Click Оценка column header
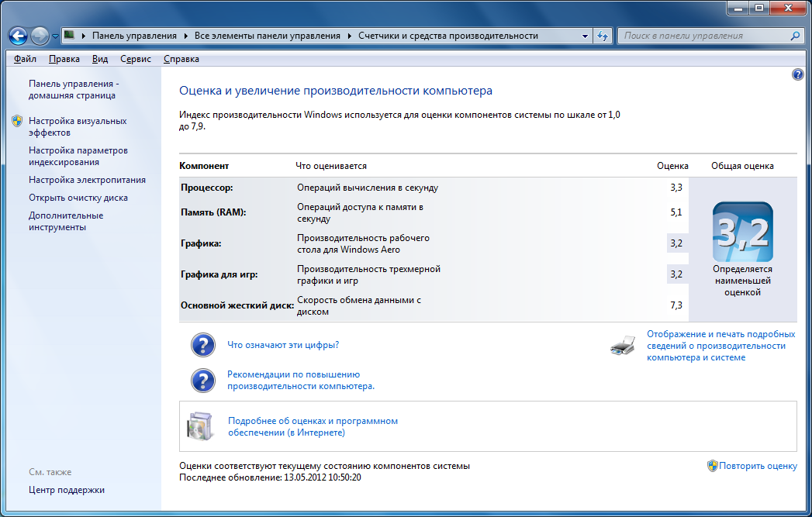Viewport: 812px width, 517px height. tap(672, 166)
